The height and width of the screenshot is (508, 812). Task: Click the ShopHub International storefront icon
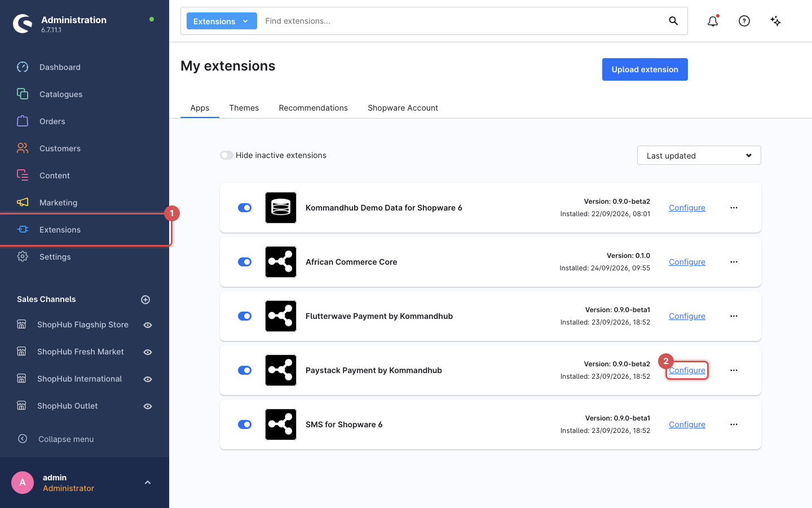click(x=21, y=379)
